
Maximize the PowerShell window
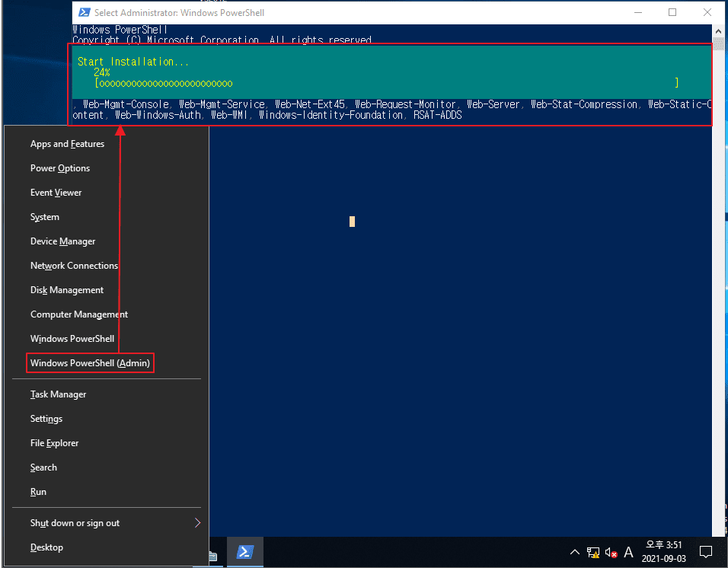672,12
